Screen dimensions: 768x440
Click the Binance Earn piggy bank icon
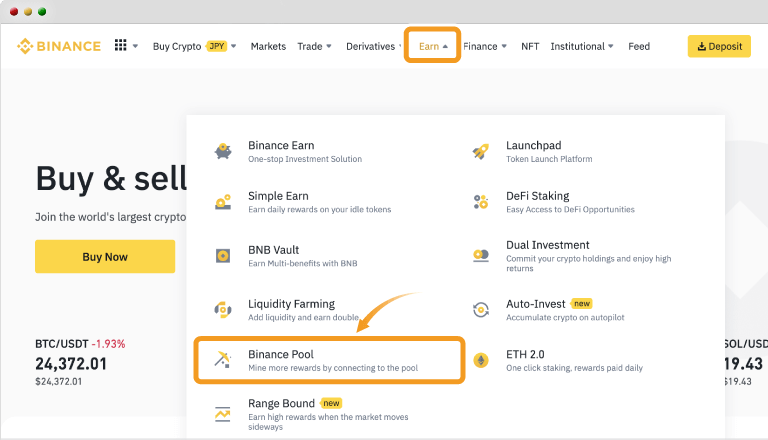[223, 151]
